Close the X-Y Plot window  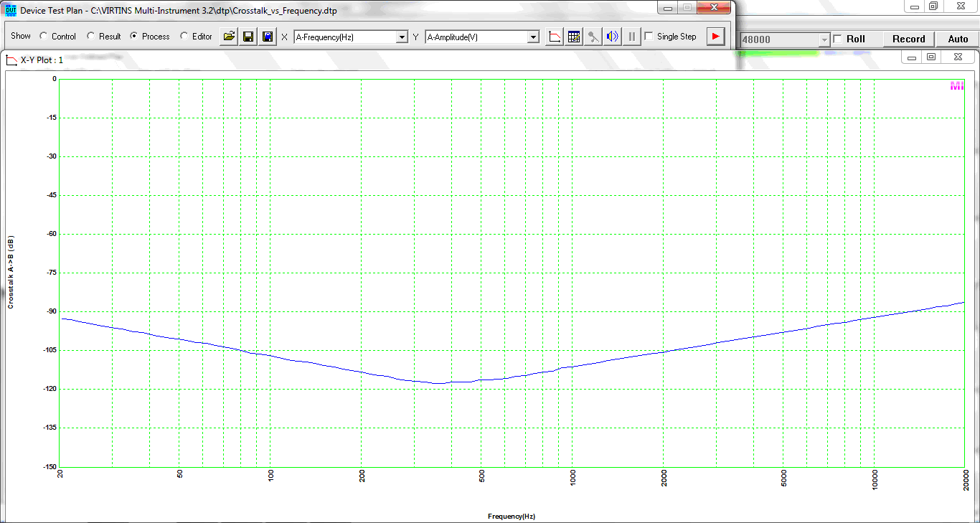957,57
